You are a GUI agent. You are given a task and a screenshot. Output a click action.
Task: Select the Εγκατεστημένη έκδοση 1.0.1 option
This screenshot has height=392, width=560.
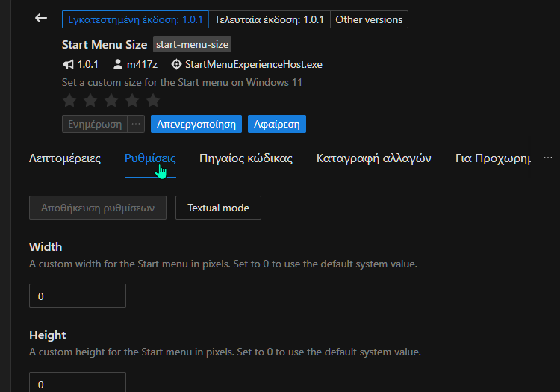(x=135, y=19)
